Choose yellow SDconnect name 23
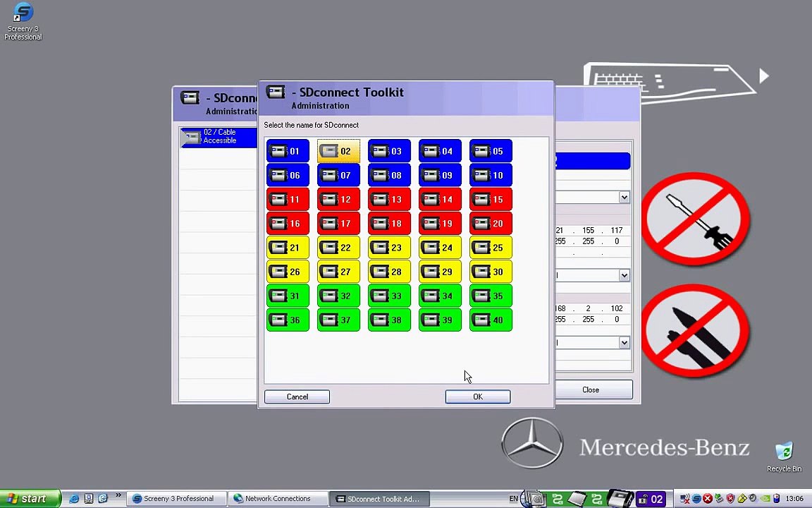The height and width of the screenshot is (508, 812). [389, 247]
